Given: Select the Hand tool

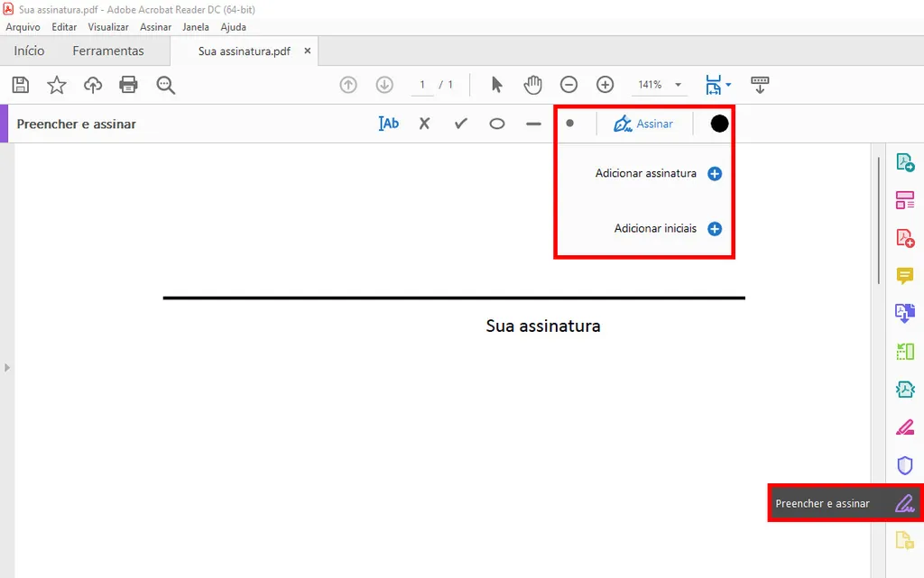Looking at the screenshot, I should tap(533, 84).
